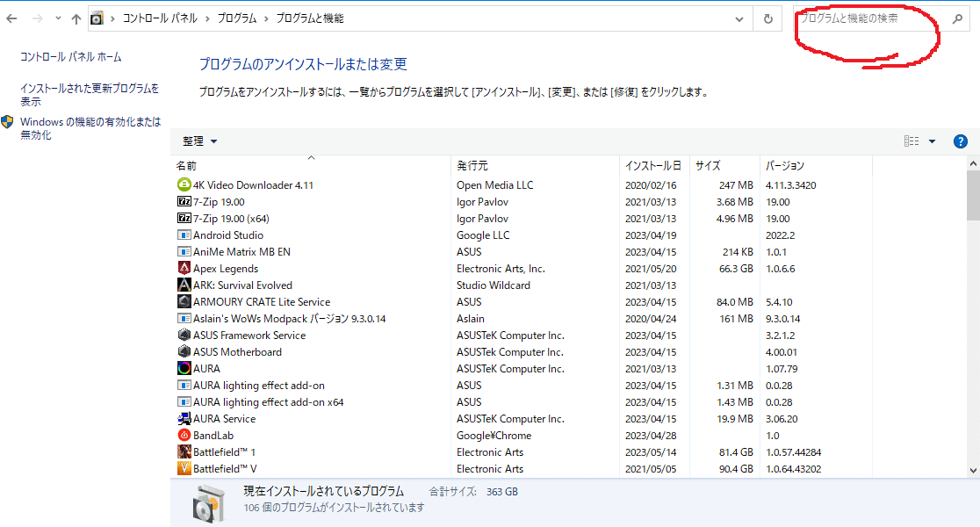Click the Open Media LLC publisher cell
The image size is (980, 527).
pos(495,185)
